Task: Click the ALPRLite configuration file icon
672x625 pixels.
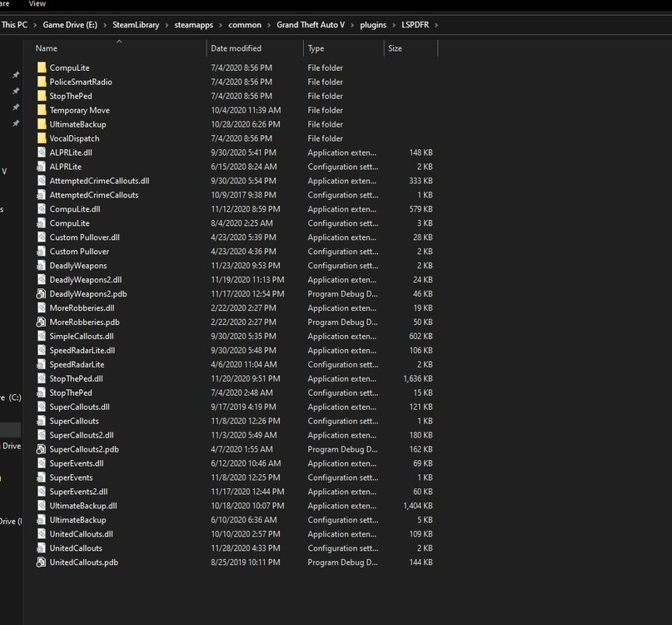Action: 42,167
